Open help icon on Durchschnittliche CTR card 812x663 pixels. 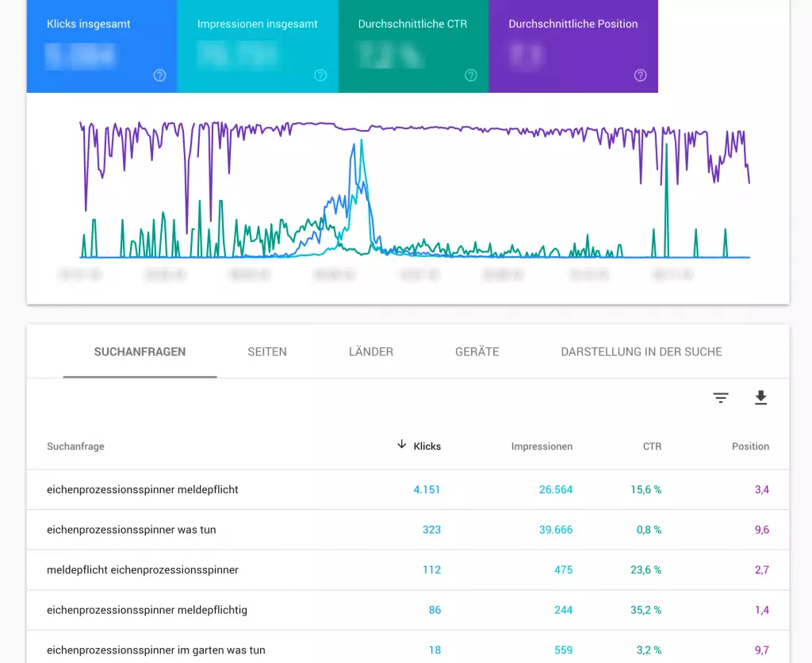pyautogui.click(x=471, y=75)
